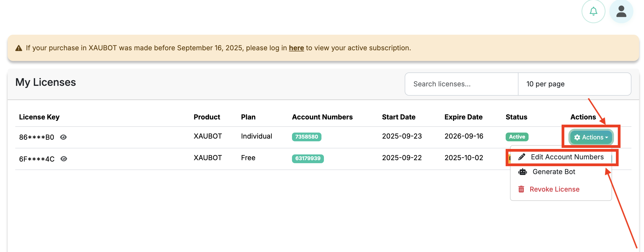Click the Active status badge
The width and height of the screenshot is (644, 252).
point(517,137)
